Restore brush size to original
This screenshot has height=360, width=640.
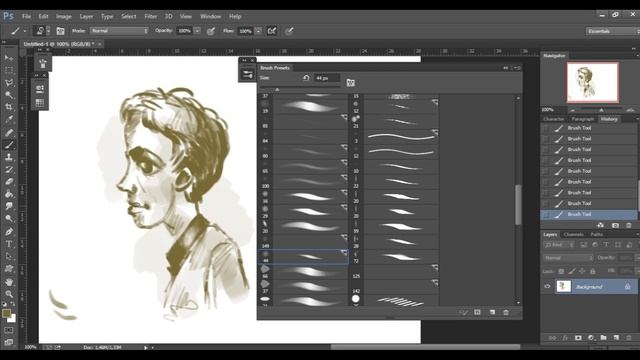click(x=306, y=78)
